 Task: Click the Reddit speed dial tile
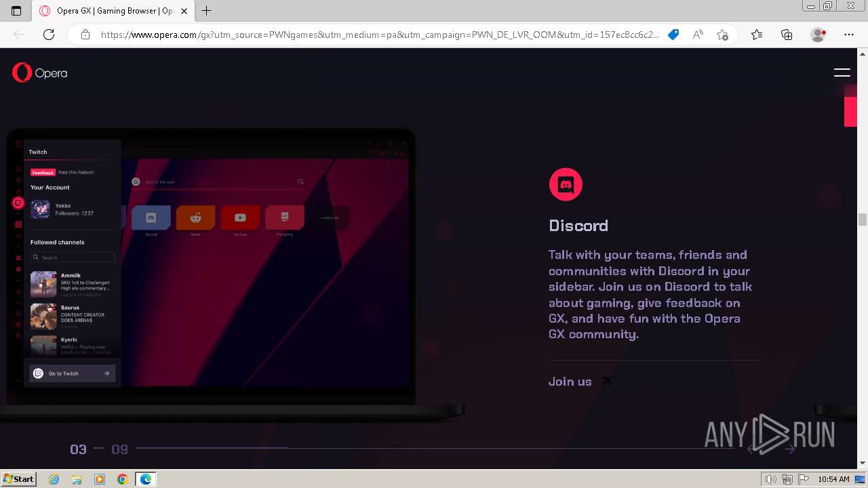[196, 218]
